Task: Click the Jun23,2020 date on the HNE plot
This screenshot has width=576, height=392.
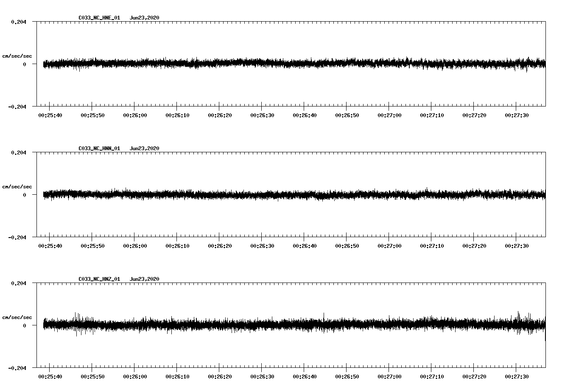Action: pyautogui.click(x=145, y=18)
